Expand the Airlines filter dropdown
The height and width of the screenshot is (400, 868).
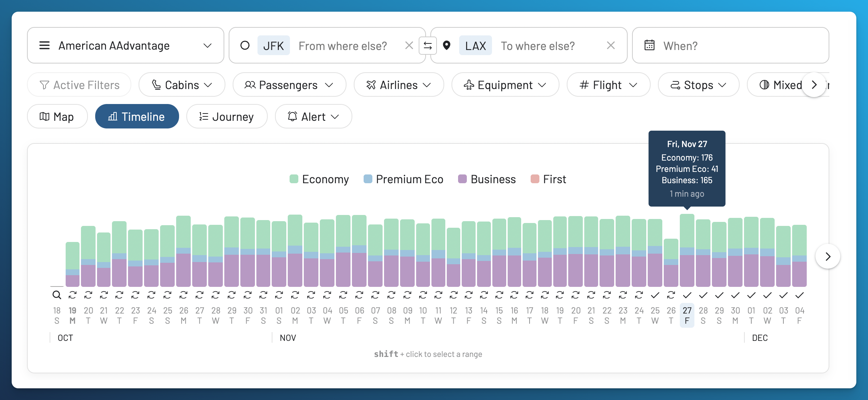[x=399, y=85]
